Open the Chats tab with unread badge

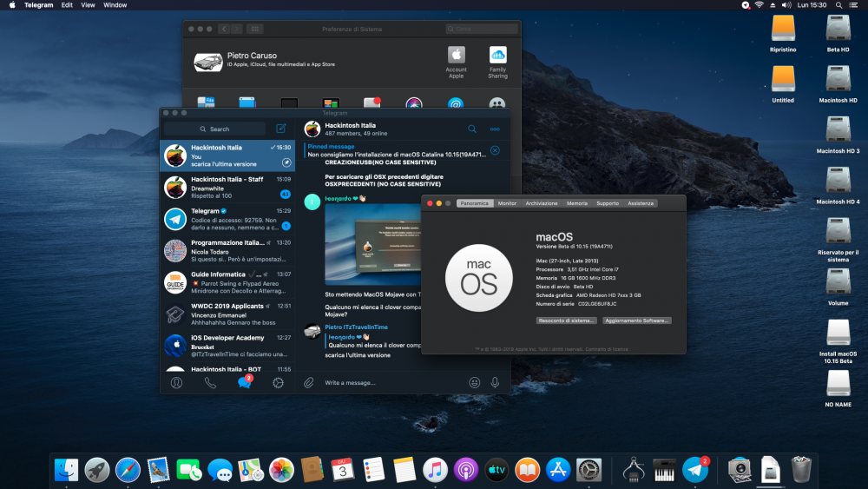[245, 381]
